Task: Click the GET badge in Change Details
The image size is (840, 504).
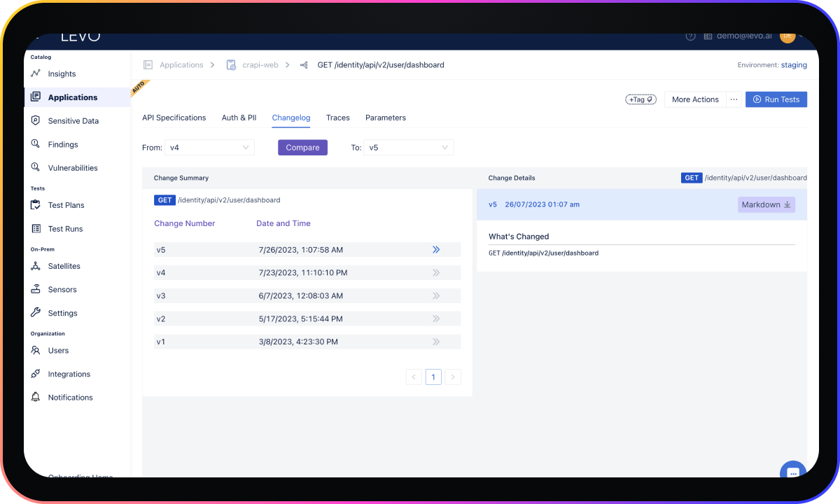Action: click(x=692, y=178)
